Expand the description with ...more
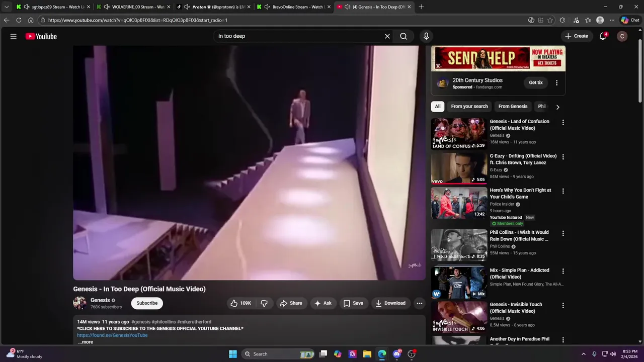 point(86,342)
